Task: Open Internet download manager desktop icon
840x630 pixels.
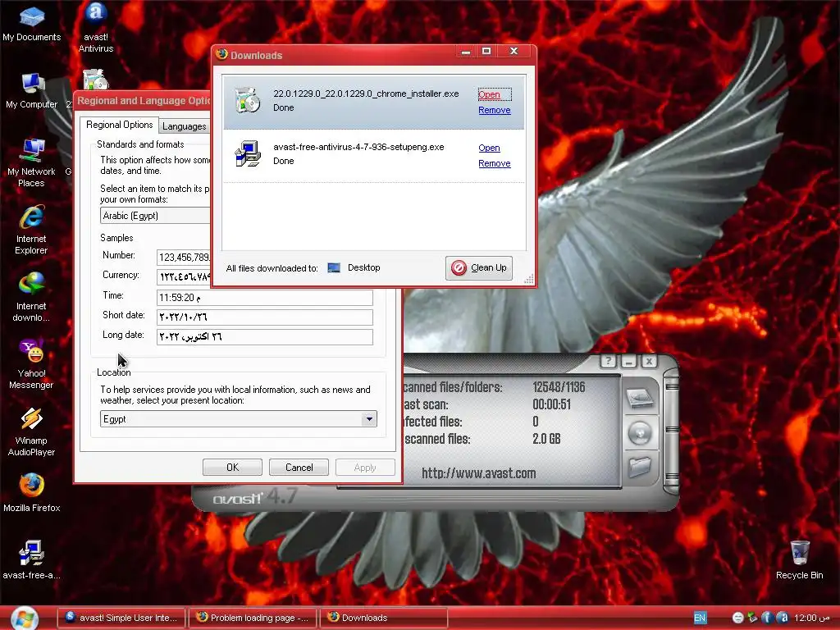Action: 32,297
